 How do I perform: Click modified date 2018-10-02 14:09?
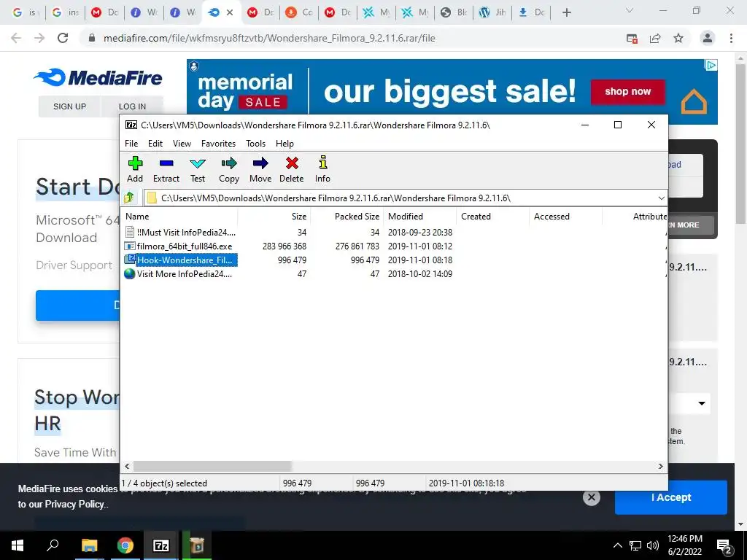point(419,274)
